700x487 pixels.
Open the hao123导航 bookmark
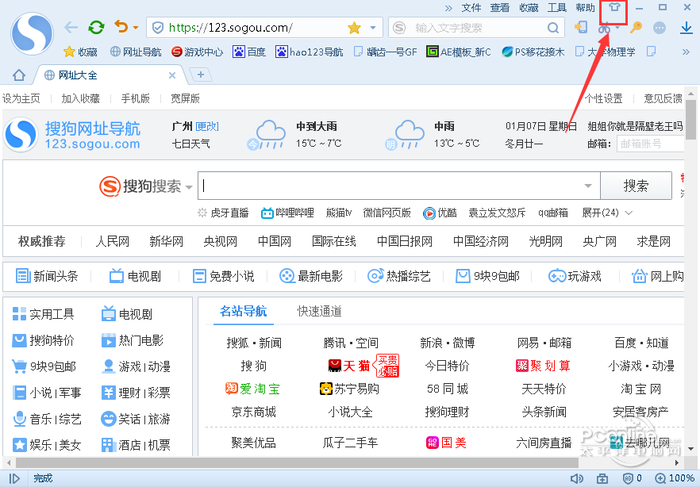click(309, 52)
